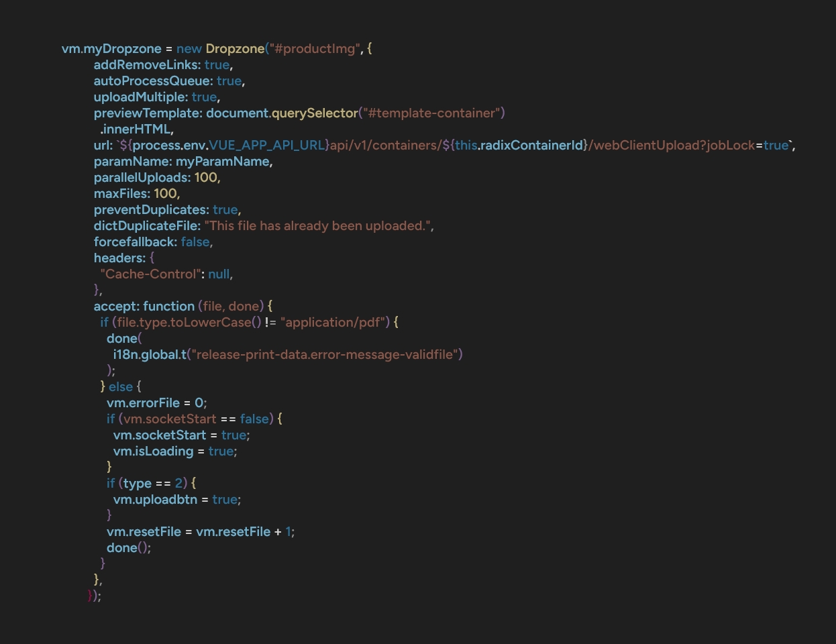Click radixContainerId in the url string
Image resolution: width=836 pixels, height=644 pixels.
pos(531,146)
